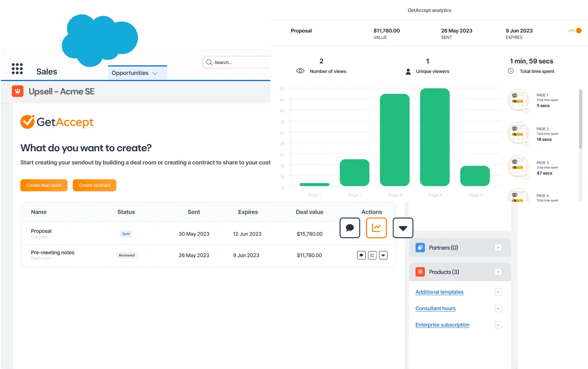Open the Additional templates product link
The image size is (588, 369).
click(x=440, y=292)
